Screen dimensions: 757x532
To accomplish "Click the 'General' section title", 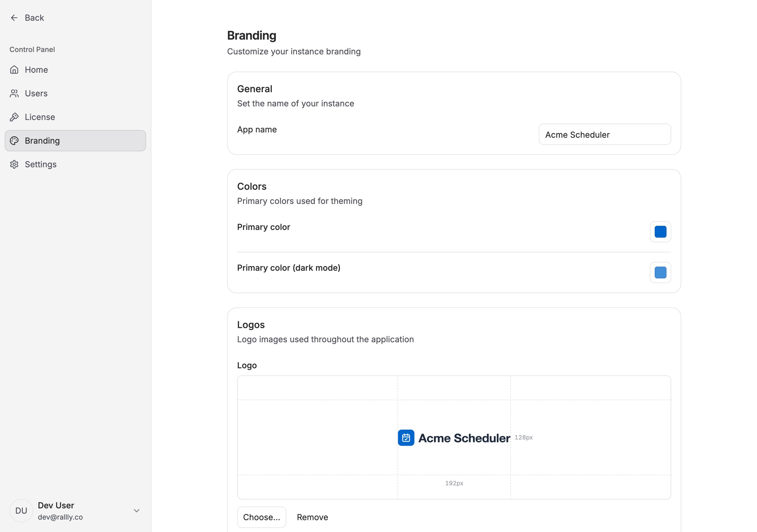I will click(x=255, y=89).
